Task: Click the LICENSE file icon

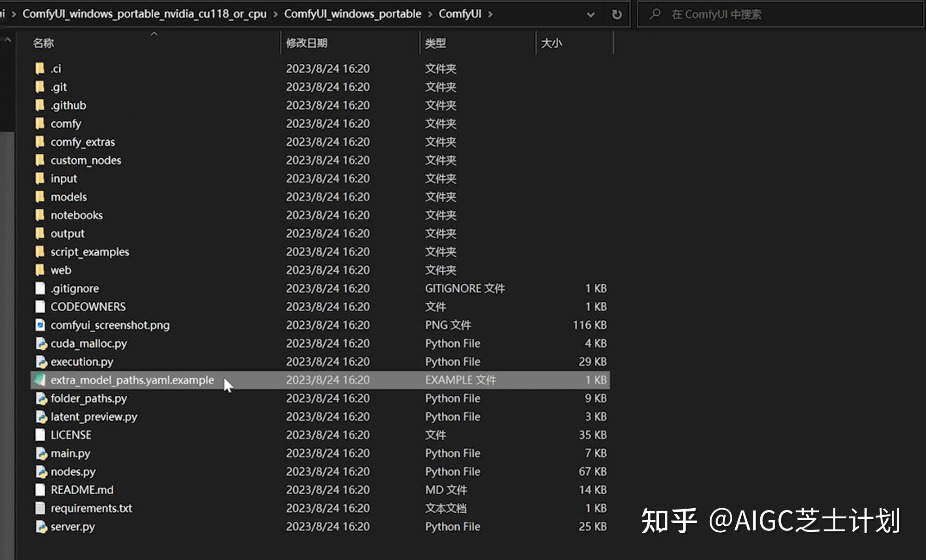Action: coord(41,435)
